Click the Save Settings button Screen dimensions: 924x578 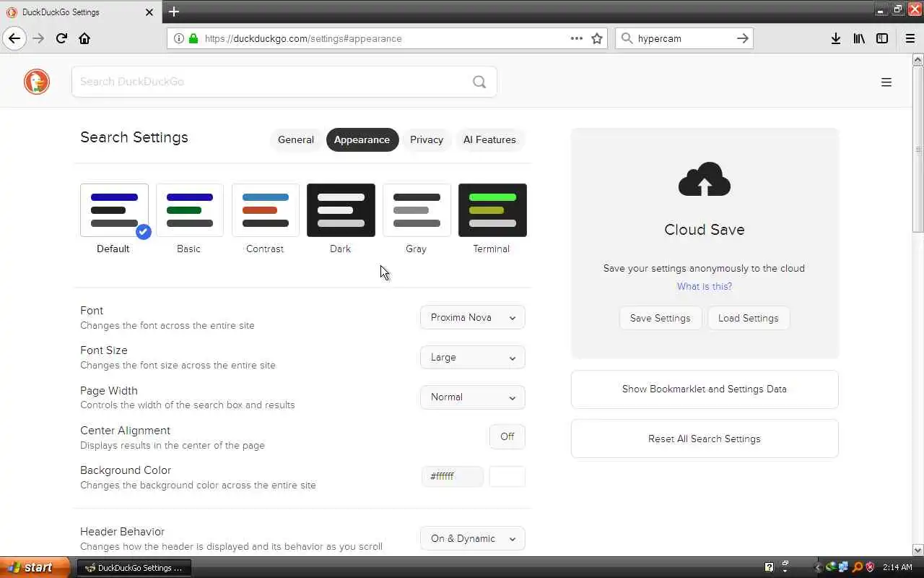(661, 318)
